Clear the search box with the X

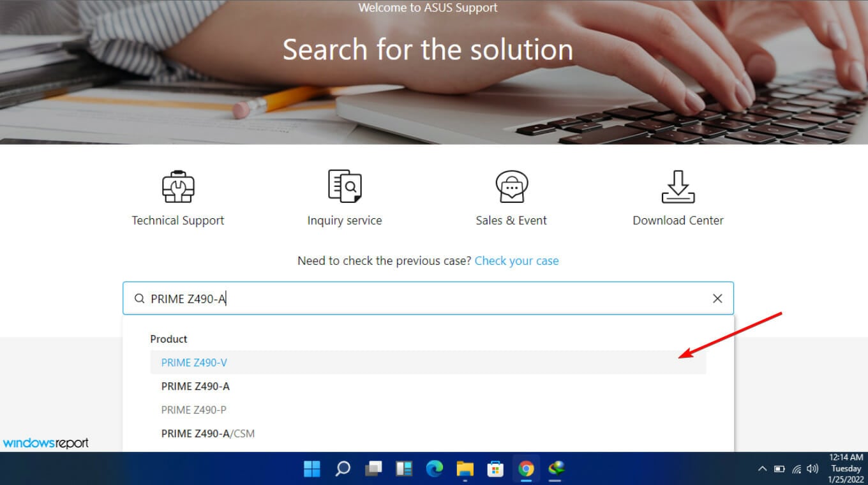tap(717, 299)
